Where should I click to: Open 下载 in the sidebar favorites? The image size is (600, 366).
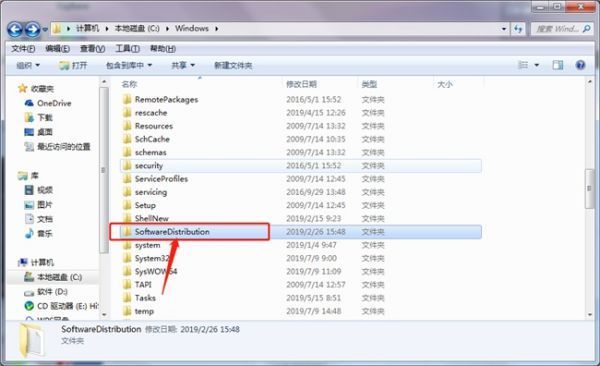click(x=38, y=118)
